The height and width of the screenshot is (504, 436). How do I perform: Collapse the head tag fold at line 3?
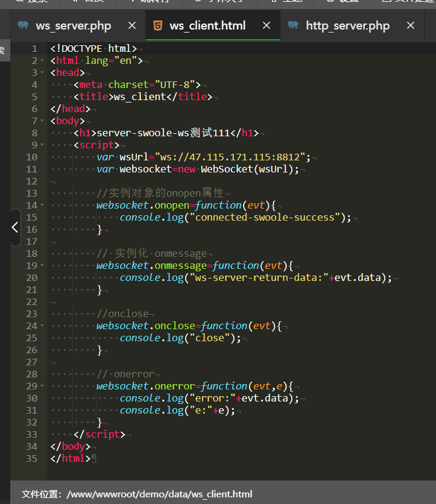[42, 72]
